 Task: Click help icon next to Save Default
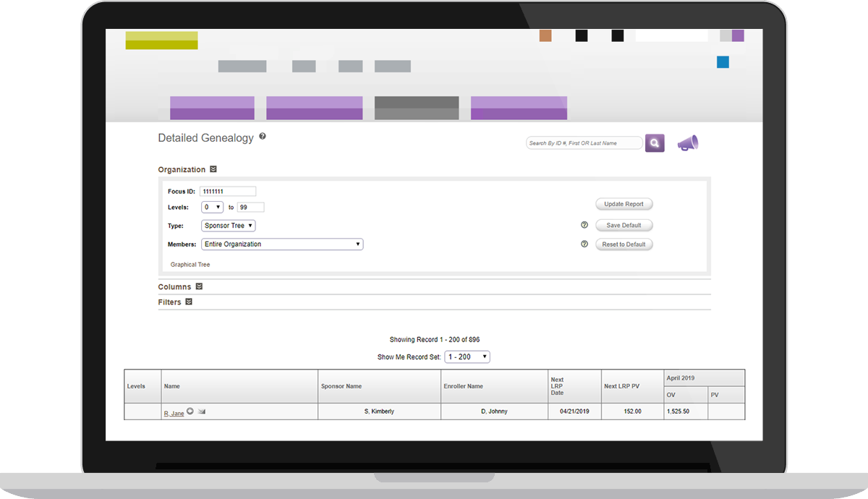tap(584, 225)
